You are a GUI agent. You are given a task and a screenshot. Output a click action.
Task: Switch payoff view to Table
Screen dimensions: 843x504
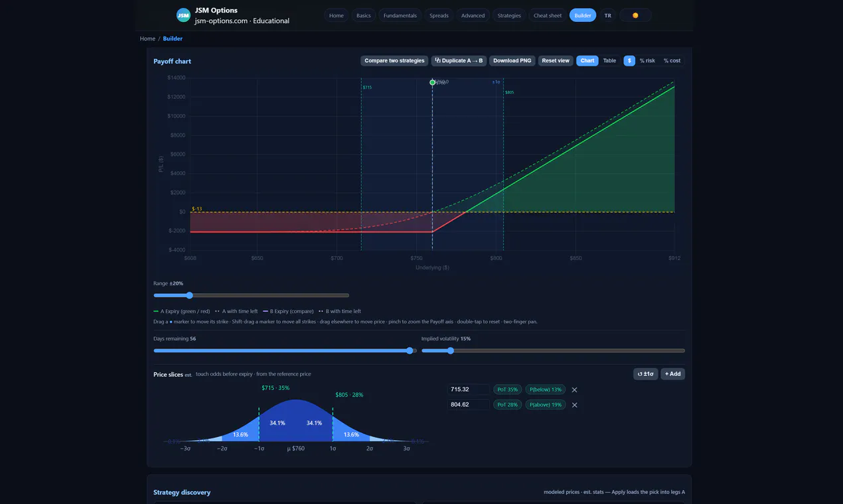tap(609, 61)
